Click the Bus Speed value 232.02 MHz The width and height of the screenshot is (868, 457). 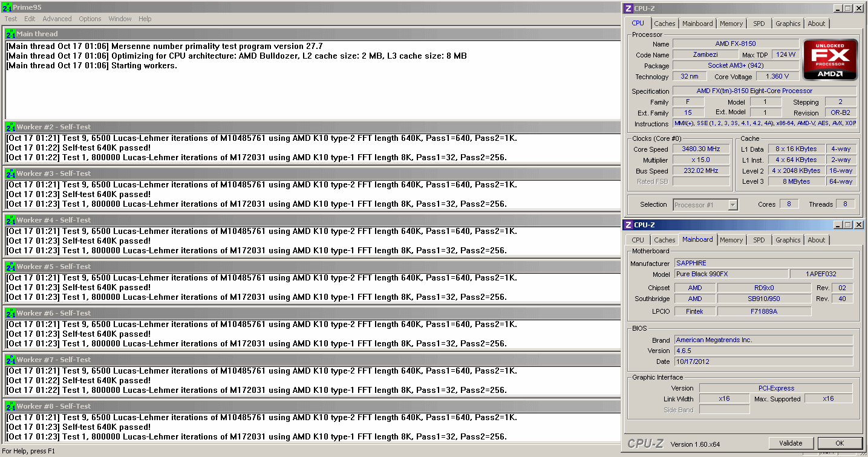(700, 171)
